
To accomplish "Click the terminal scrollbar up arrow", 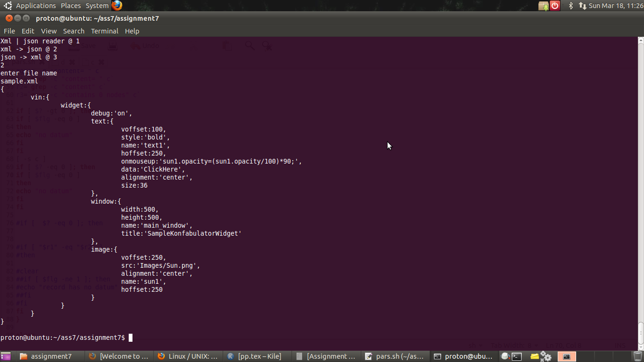I will [x=641, y=41].
